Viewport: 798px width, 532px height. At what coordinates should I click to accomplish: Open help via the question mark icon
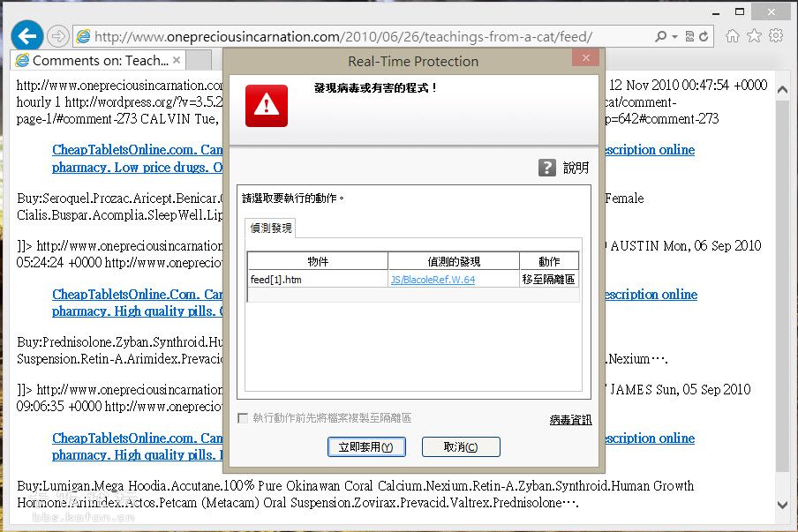[547, 168]
